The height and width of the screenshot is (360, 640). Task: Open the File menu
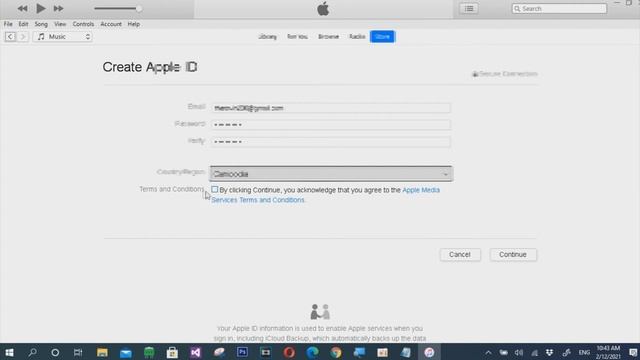[x=8, y=24]
